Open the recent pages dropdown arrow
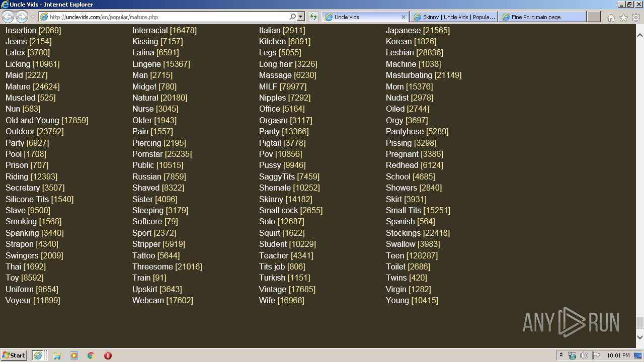The height and width of the screenshot is (362, 644). (x=33, y=17)
